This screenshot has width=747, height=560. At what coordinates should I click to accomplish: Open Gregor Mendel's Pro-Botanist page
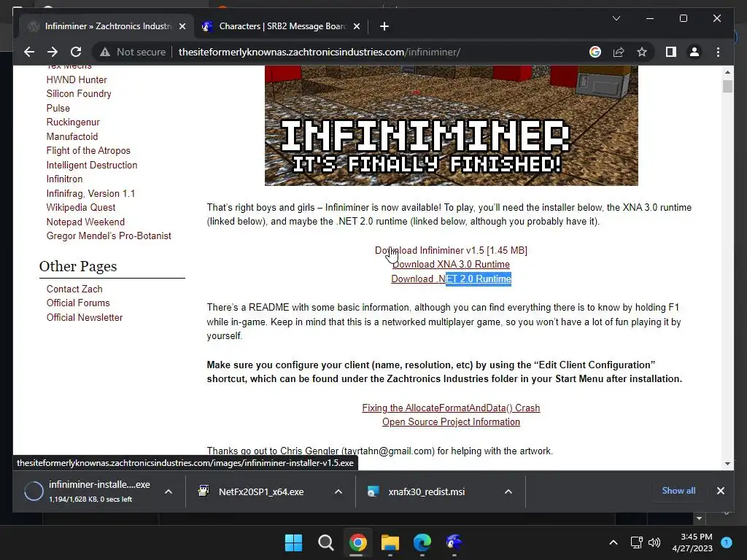(x=109, y=236)
